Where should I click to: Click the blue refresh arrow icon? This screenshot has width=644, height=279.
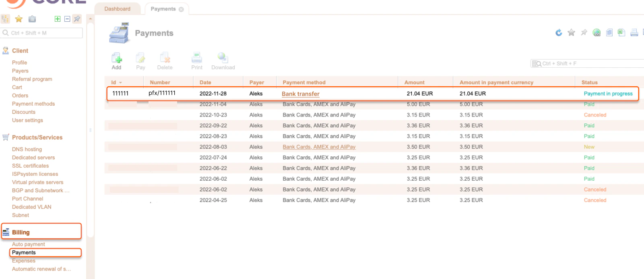[x=559, y=33]
